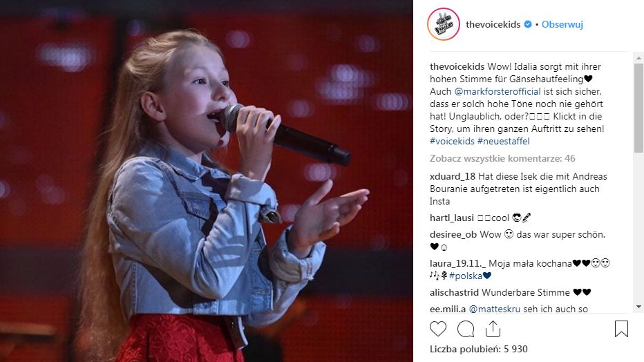The width and height of the screenshot is (644, 362).
Task: Open hartl_lausi commenter profile
Action: point(452,218)
